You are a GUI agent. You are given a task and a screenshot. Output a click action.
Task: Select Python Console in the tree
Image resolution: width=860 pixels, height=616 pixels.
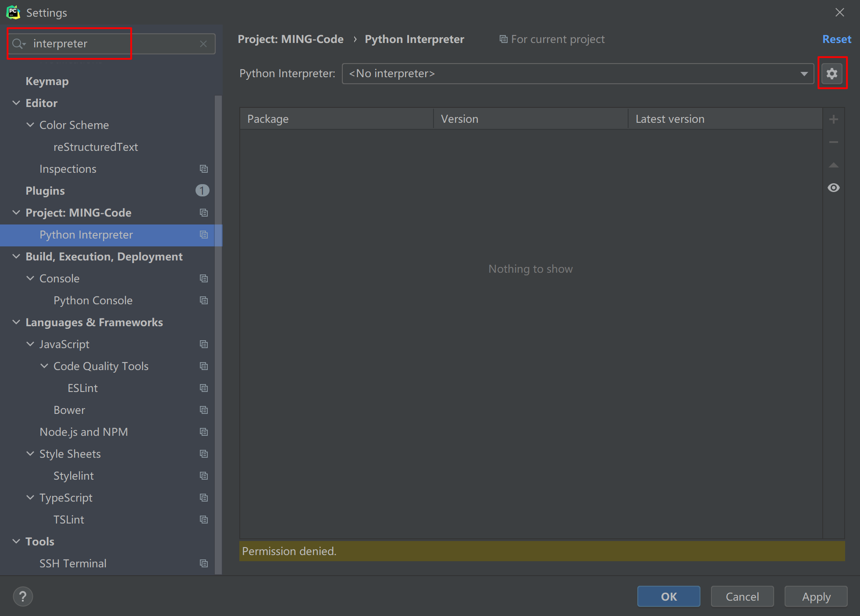click(x=93, y=300)
